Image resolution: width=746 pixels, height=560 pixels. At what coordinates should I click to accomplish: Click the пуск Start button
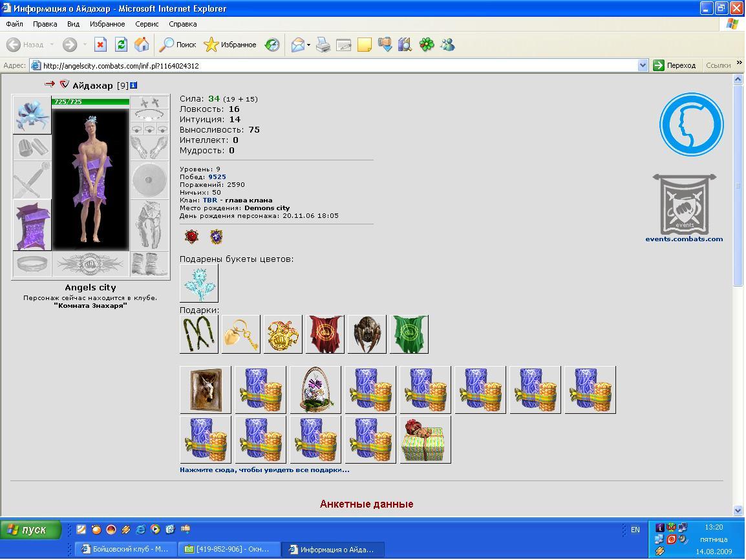31,530
